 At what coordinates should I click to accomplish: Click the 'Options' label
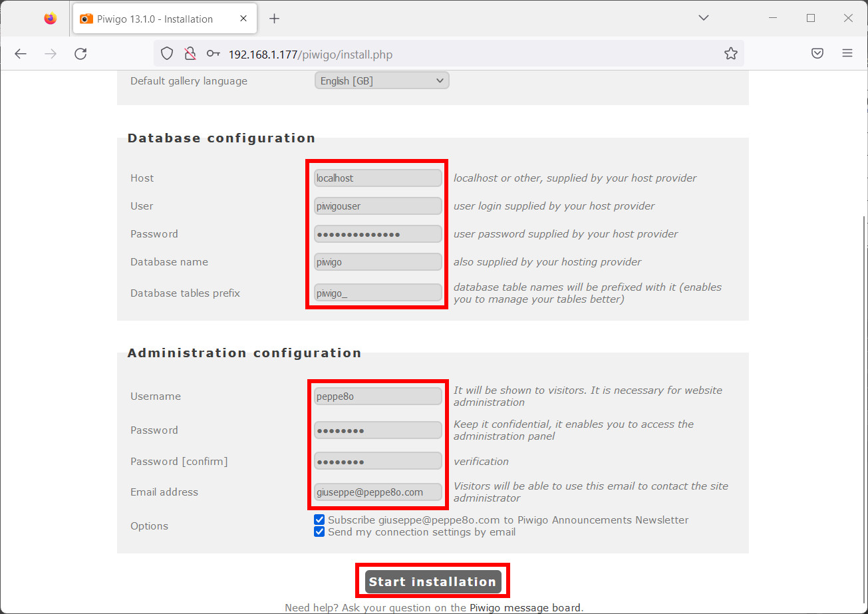(149, 526)
